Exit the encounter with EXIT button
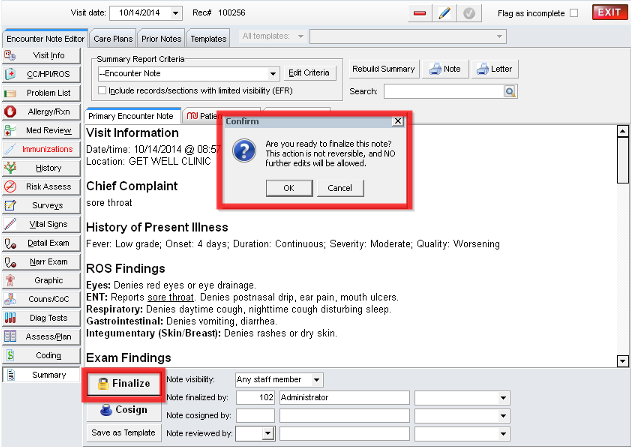The image size is (631, 447). click(609, 12)
